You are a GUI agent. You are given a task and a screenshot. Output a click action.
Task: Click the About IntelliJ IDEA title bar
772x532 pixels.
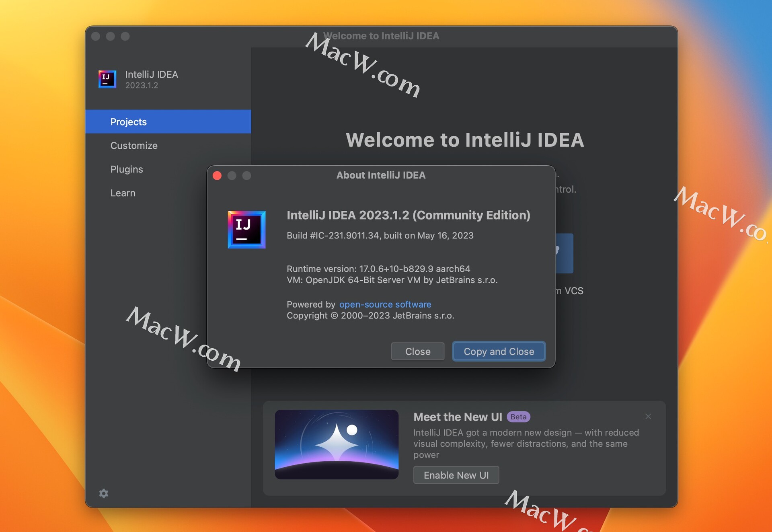click(x=381, y=175)
